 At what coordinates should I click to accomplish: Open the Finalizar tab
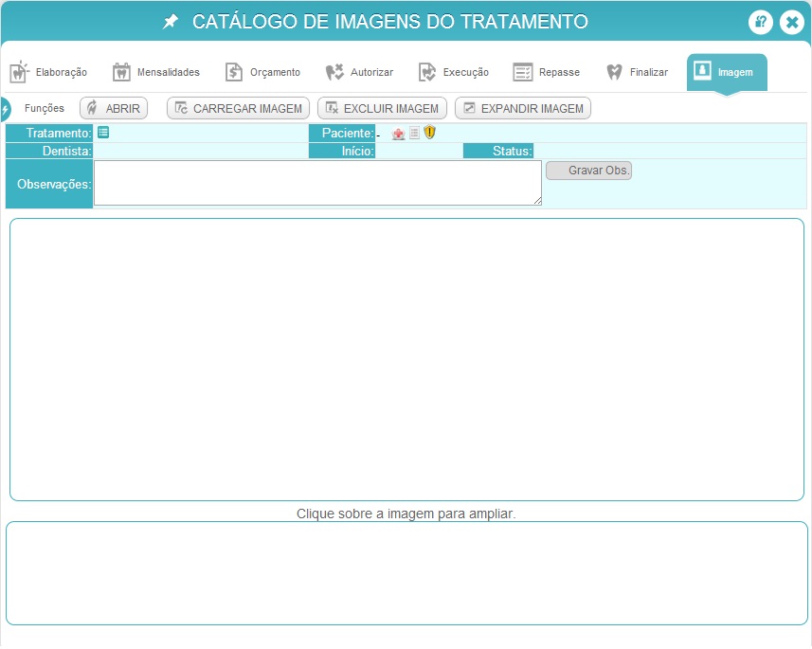(x=637, y=72)
